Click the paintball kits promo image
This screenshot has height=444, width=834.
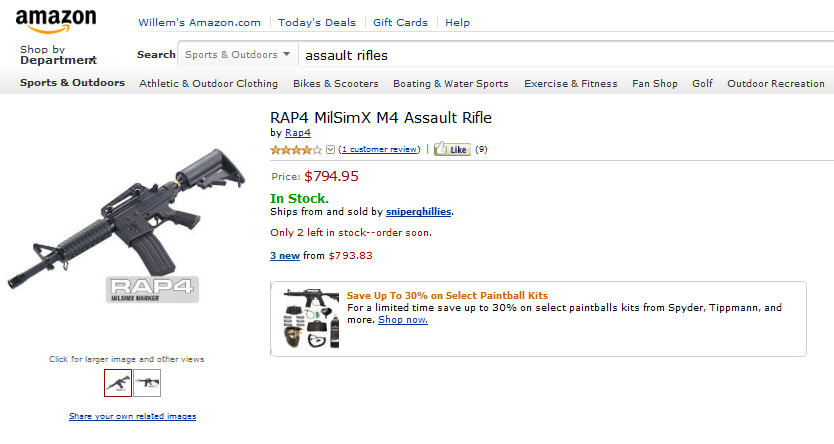306,320
